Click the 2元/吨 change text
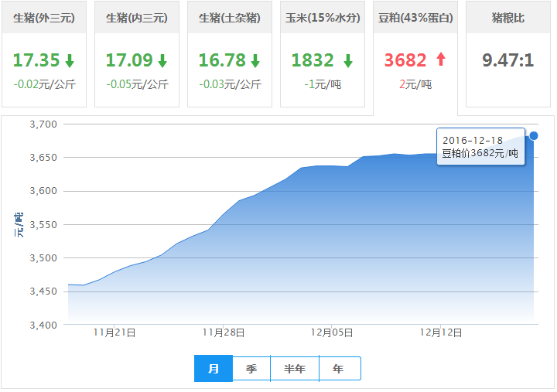The height and width of the screenshot is (392, 557). (415, 84)
